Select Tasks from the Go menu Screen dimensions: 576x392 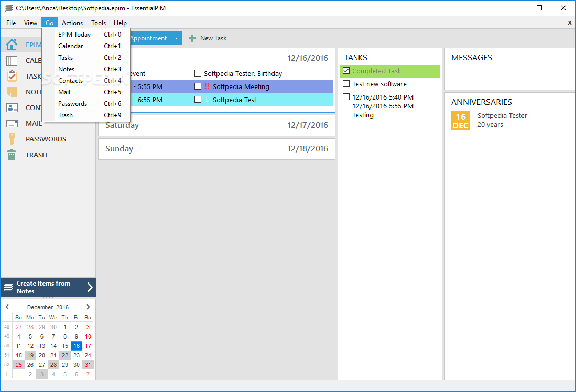coord(86,58)
